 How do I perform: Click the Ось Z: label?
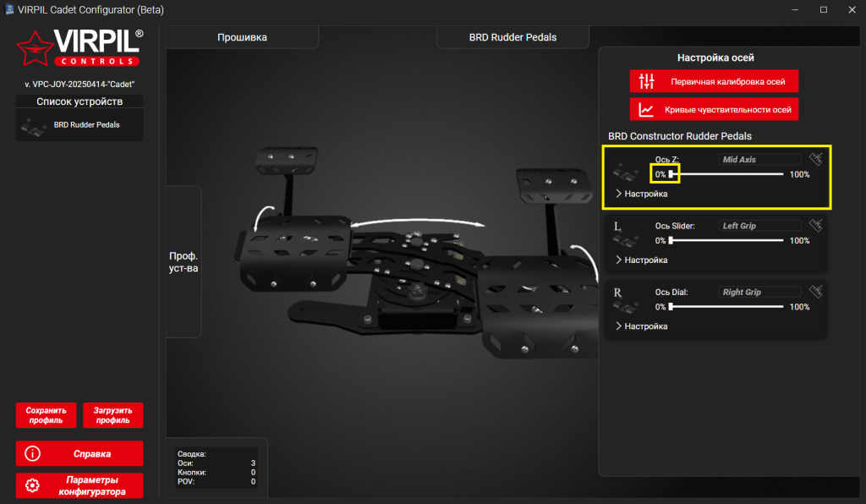[666, 160]
